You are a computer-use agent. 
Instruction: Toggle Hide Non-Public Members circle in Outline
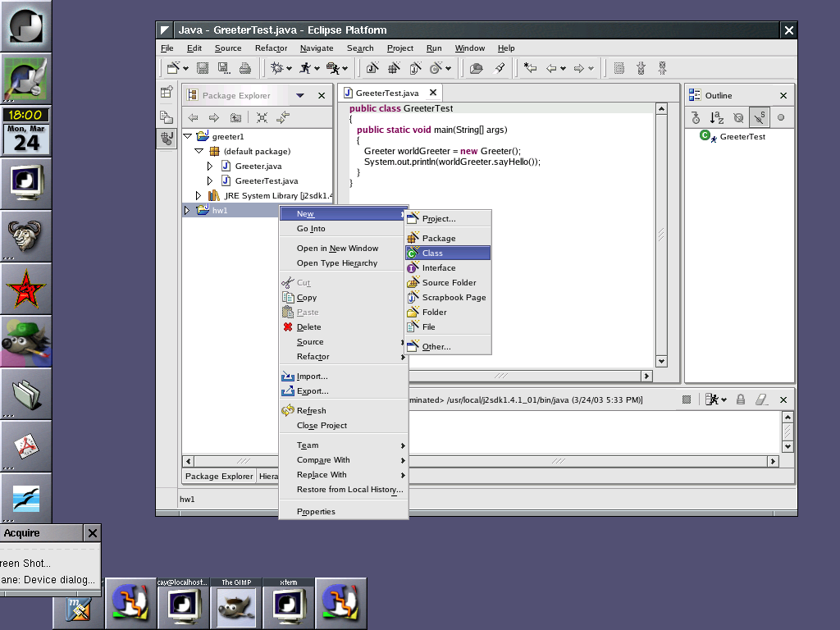tap(781, 117)
